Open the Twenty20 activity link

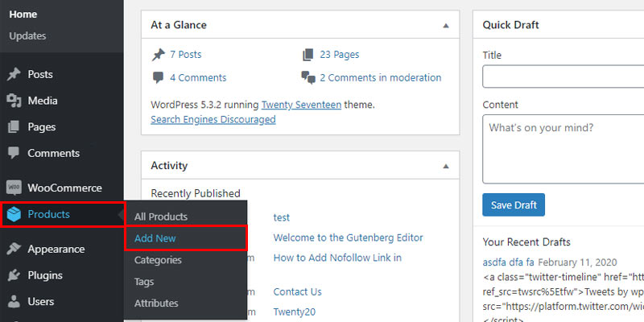tap(295, 312)
